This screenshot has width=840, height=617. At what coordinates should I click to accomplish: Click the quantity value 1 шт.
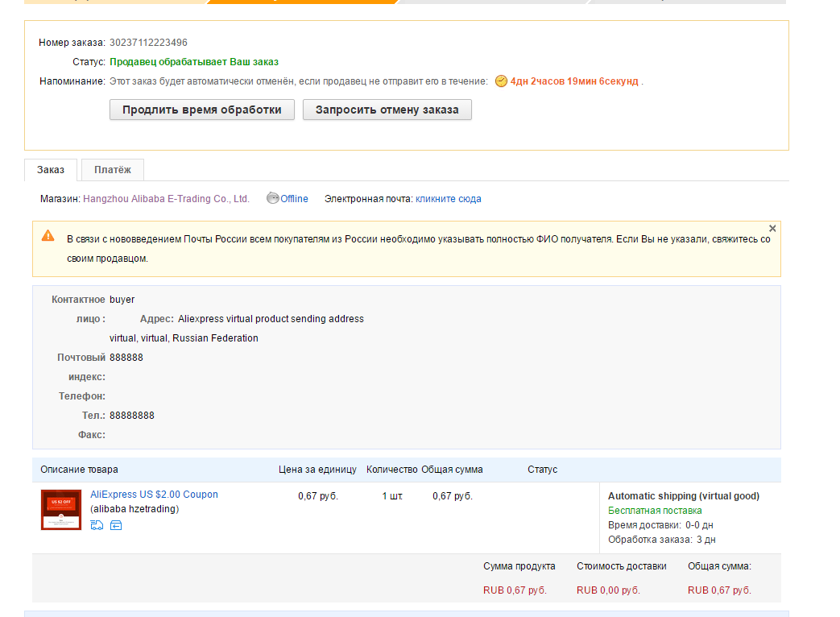point(392,496)
